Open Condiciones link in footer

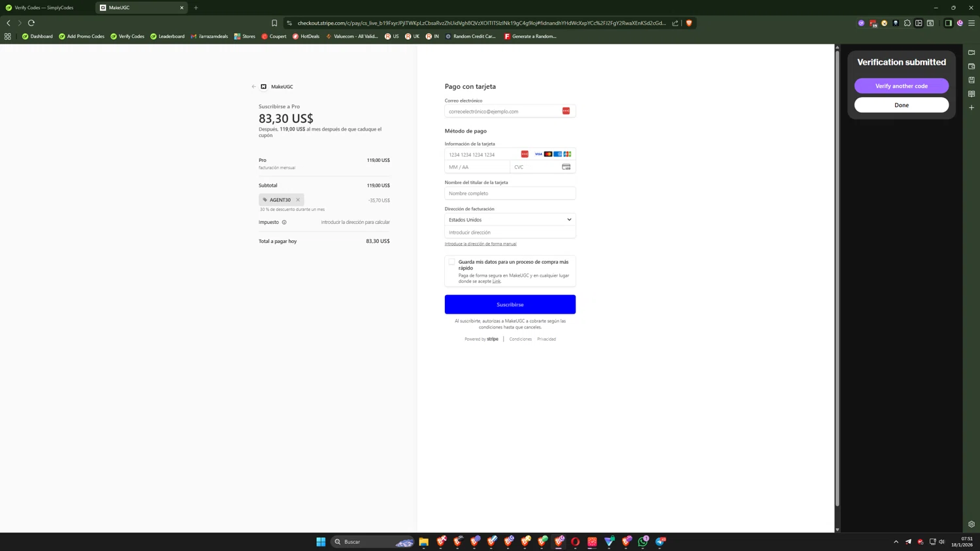coord(520,339)
